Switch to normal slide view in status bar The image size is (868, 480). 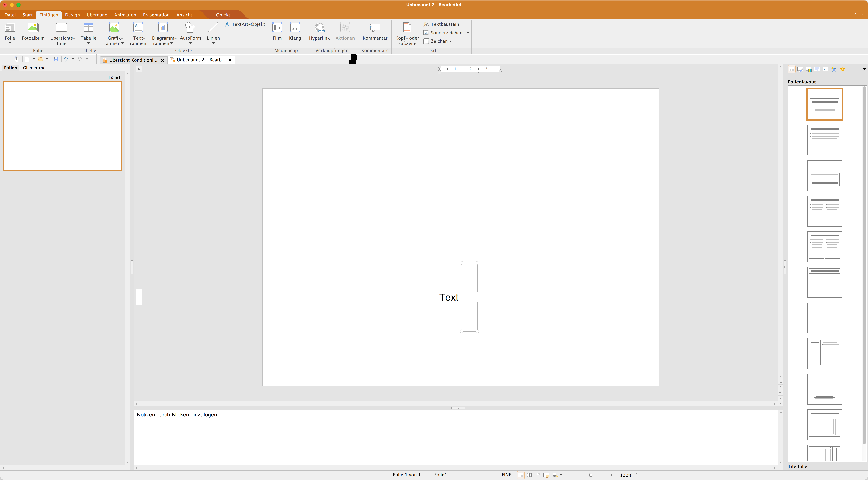(x=521, y=475)
